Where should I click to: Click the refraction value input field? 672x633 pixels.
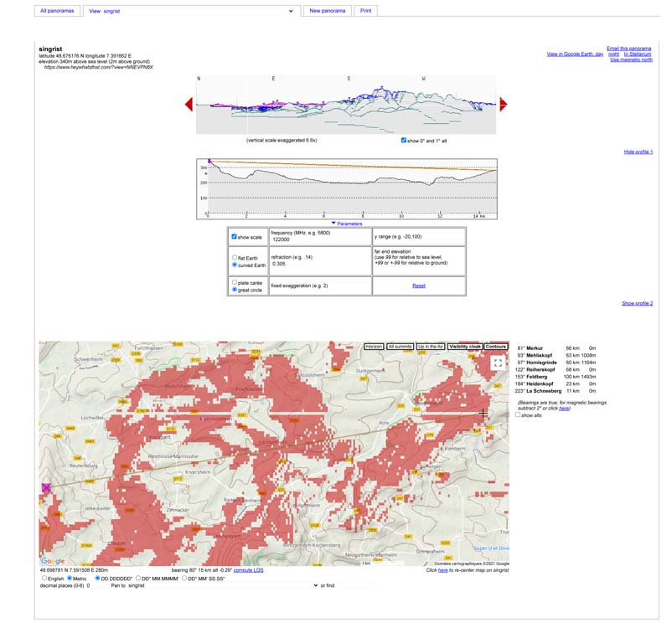click(318, 264)
